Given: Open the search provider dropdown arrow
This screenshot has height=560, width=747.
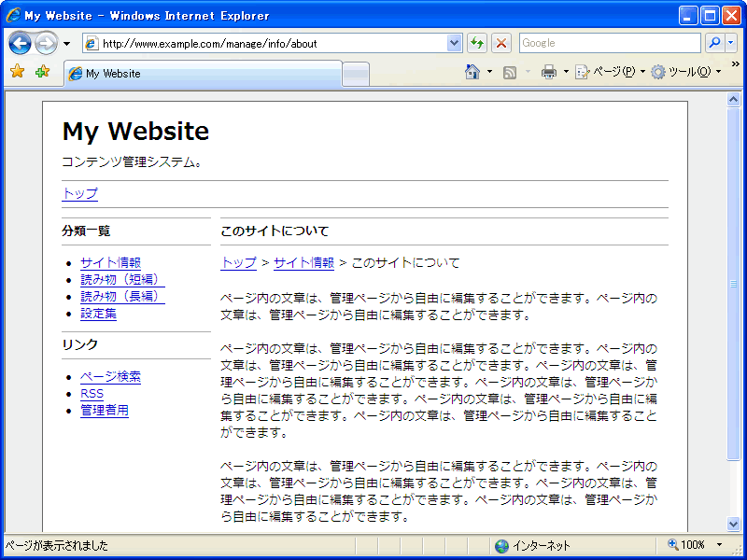Looking at the screenshot, I should 731,43.
